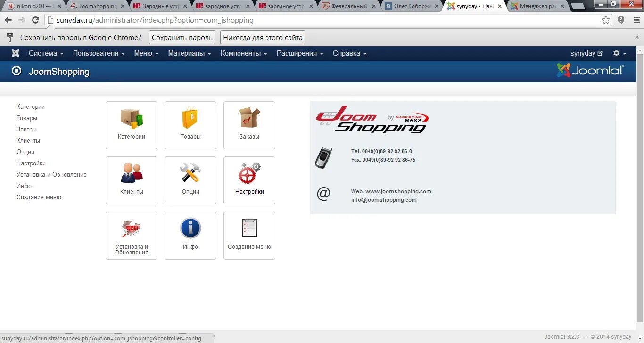The image size is (644, 343).
Task: Go back with browser back arrow
Action: coord(8,20)
